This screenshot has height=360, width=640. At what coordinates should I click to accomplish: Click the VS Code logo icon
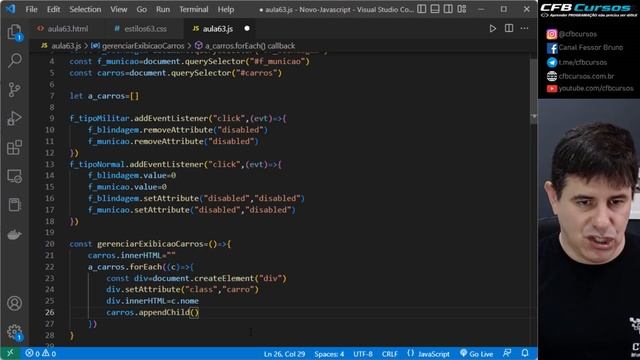(x=11, y=9)
